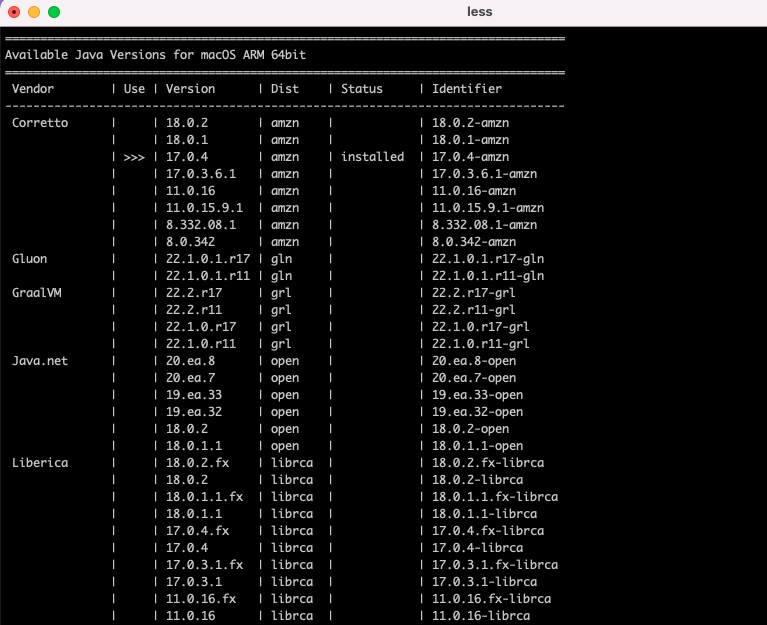Viewport: 767px width, 625px height.
Task: Select identifier 22.2.r17-grl
Action: tap(474, 293)
